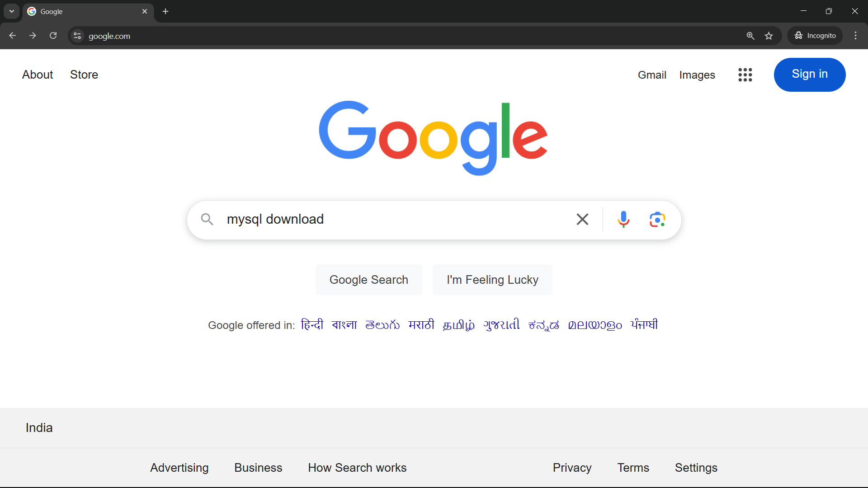Expand the tab search dropdown arrow

(x=12, y=11)
